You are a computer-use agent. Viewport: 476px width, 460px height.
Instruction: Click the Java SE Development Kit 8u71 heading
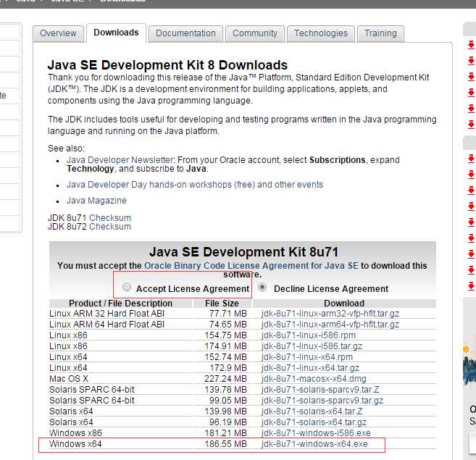click(x=243, y=252)
